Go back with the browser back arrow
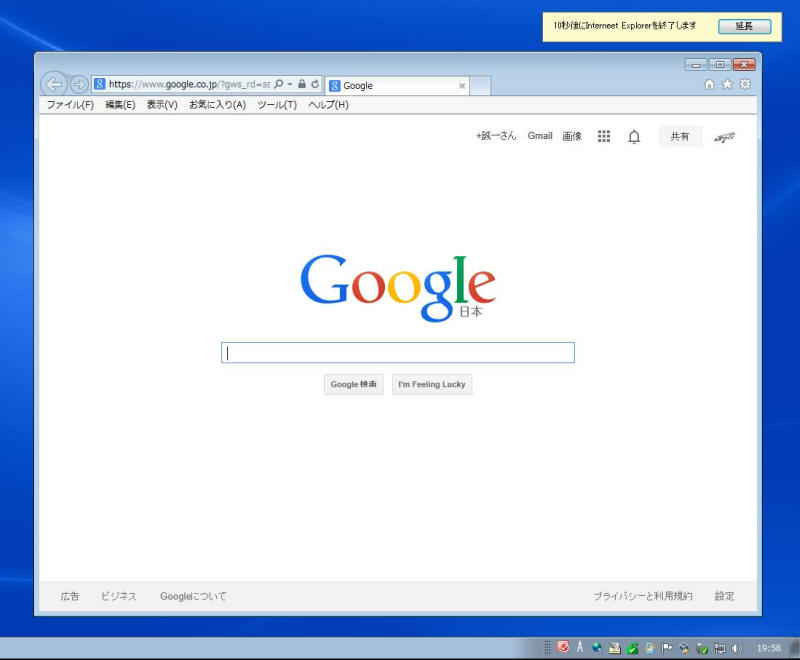The width and height of the screenshot is (800, 660). coord(54,84)
